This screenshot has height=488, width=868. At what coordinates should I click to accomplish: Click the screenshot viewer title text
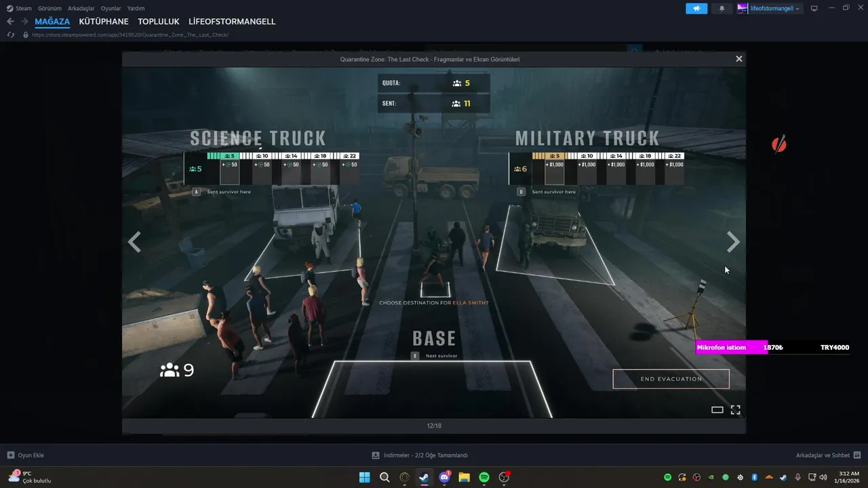pos(430,60)
